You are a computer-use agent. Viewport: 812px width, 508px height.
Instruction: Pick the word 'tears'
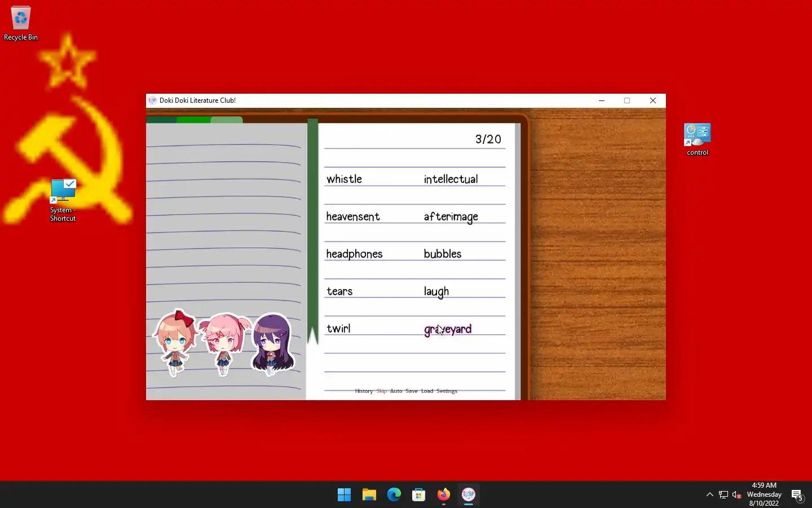[x=339, y=291]
